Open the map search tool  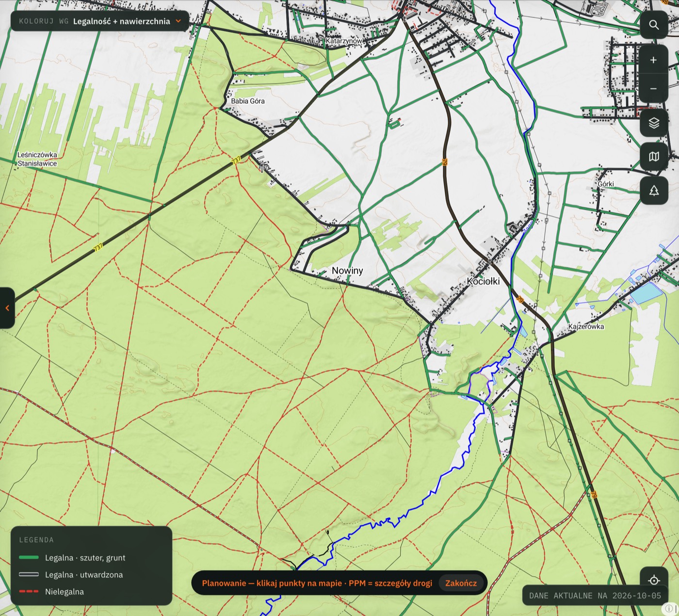[x=654, y=25]
